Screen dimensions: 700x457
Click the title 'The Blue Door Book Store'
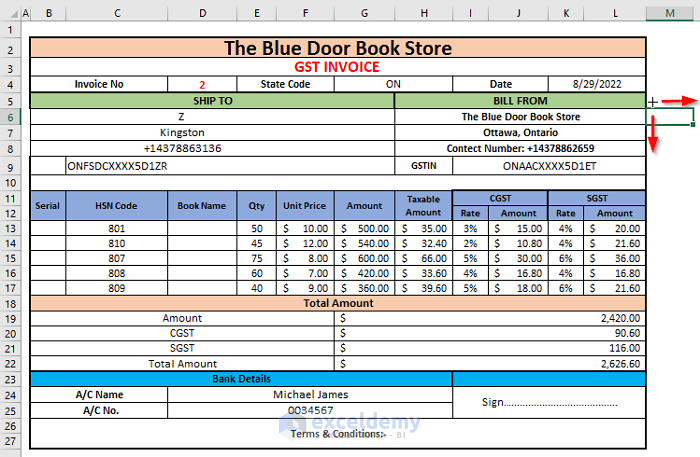coord(338,48)
